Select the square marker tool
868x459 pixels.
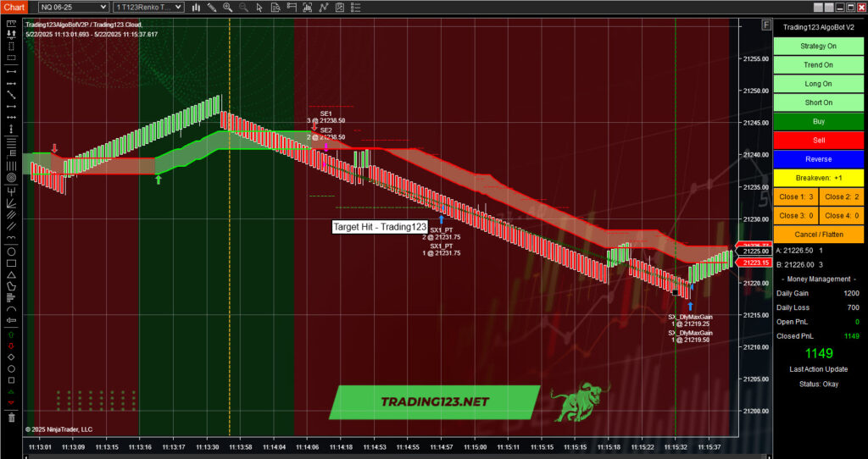coord(11,380)
